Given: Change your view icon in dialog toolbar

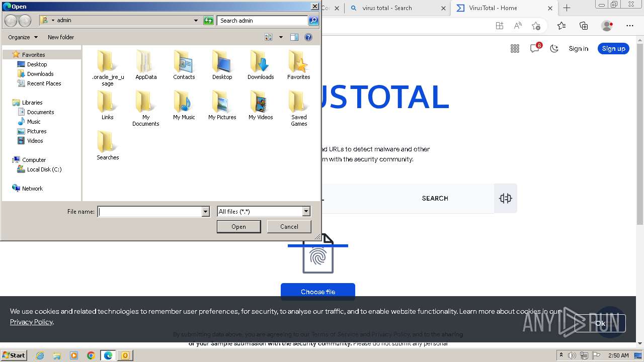Looking at the screenshot, I should tap(269, 37).
